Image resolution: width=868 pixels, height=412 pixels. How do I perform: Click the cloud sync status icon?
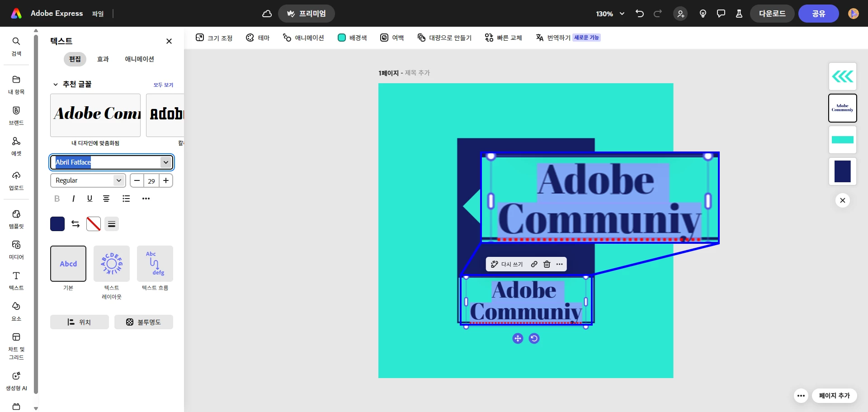tap(267, 14)
